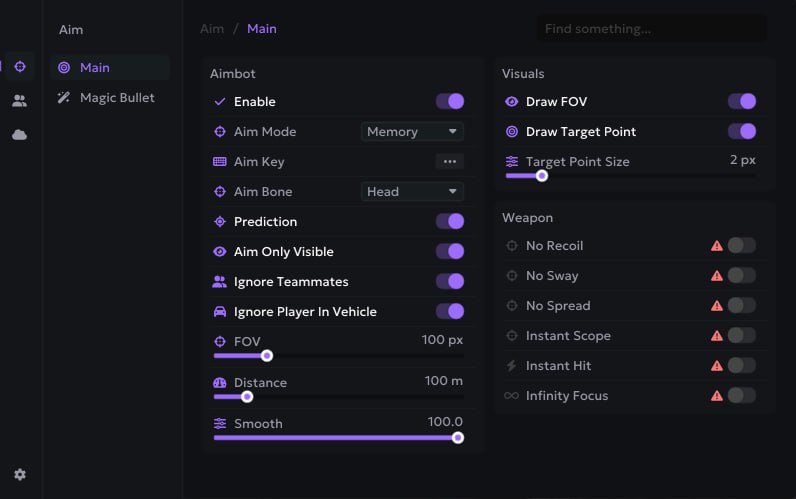Focus the Find something search field

652,28
